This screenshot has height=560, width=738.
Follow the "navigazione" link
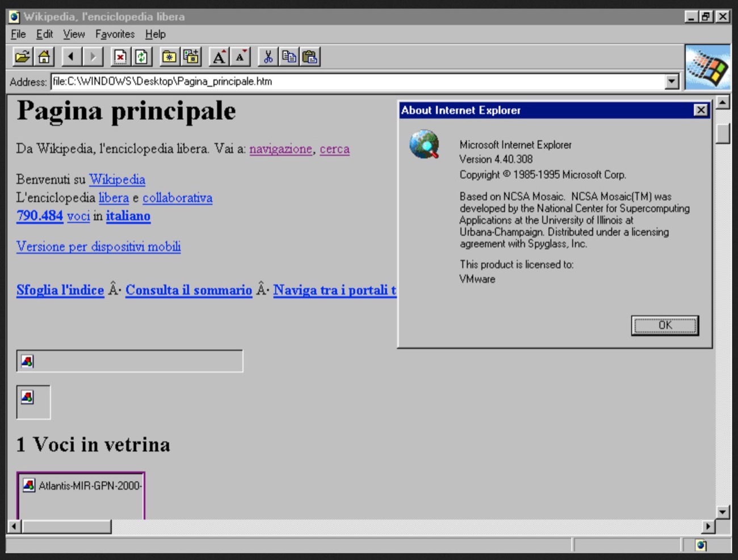[x=280, y=149]
